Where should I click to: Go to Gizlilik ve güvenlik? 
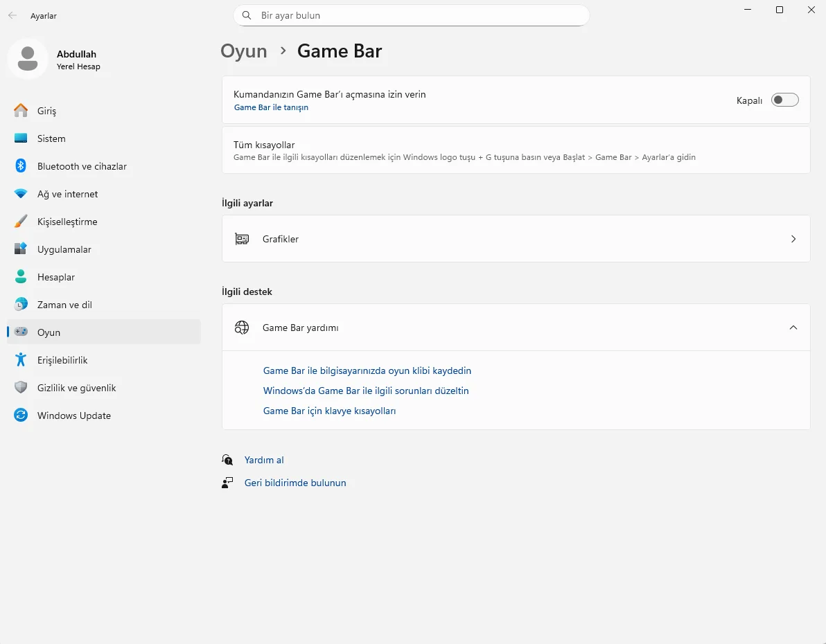click(x=104, y=388)
